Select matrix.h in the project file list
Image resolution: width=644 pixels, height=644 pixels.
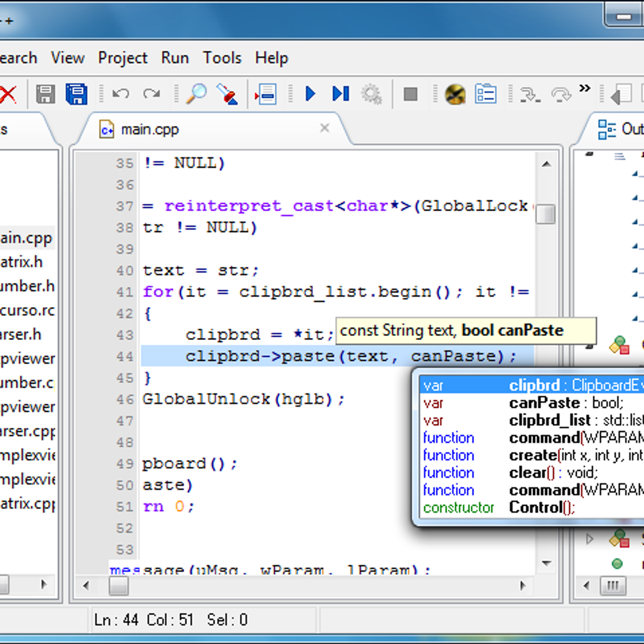coord(21,262)
